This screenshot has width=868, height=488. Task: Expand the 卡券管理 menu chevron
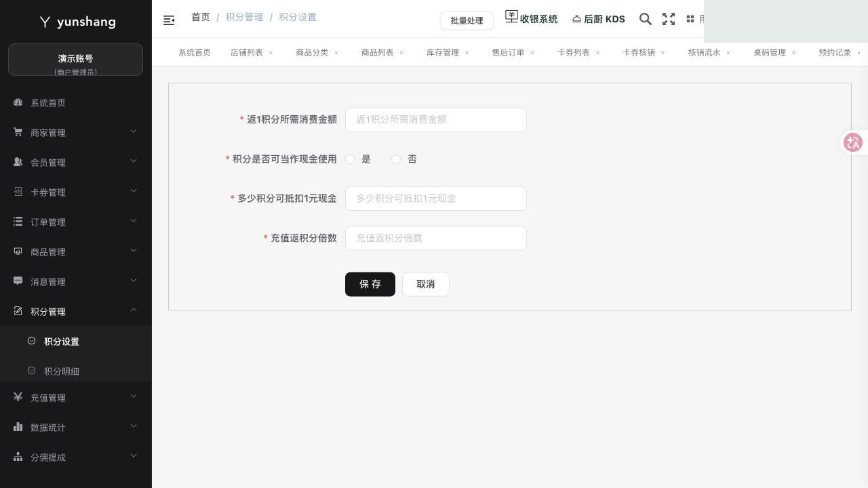(x=134, y=191)
